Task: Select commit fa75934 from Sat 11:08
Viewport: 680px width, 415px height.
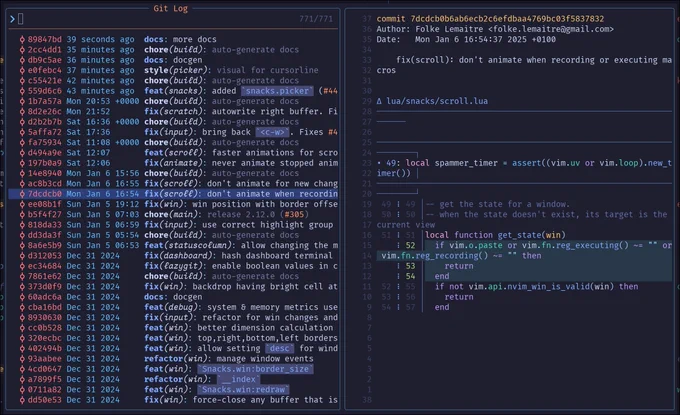Action: click(173, 142)
